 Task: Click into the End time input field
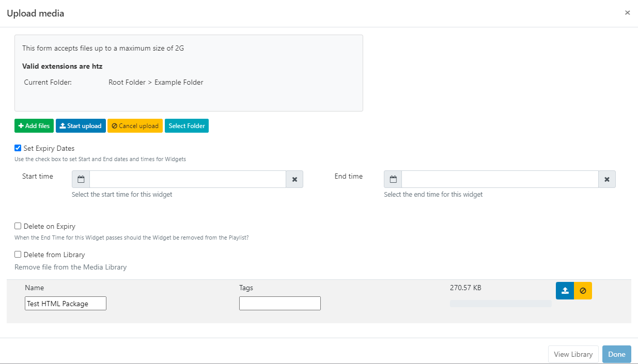[500, 179]
